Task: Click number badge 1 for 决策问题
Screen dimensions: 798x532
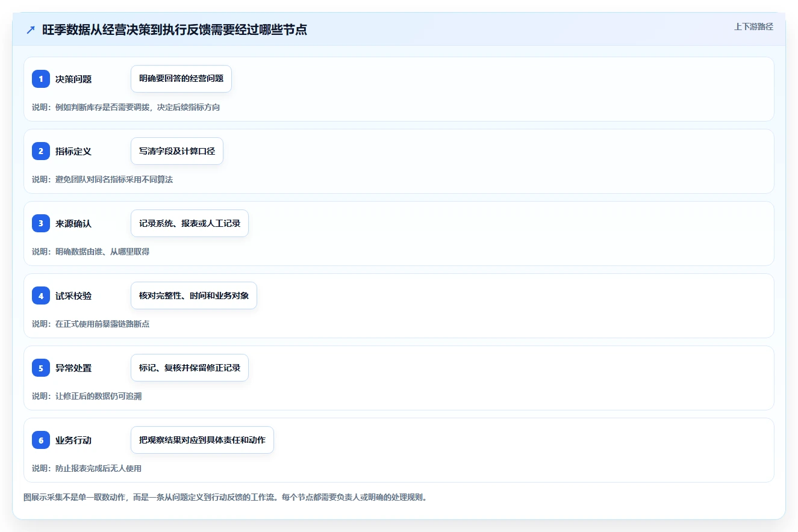Action: point(41,79)
